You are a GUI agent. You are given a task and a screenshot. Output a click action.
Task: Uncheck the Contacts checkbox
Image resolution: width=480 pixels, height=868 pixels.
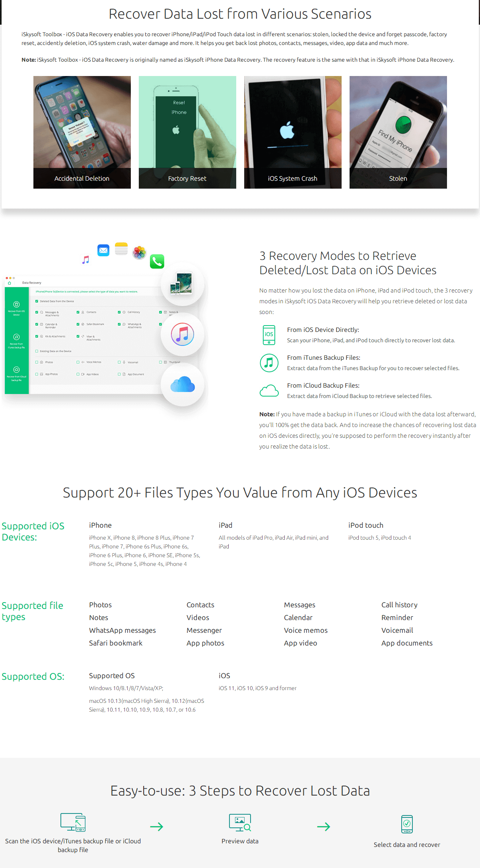click(x=78, y=312)
